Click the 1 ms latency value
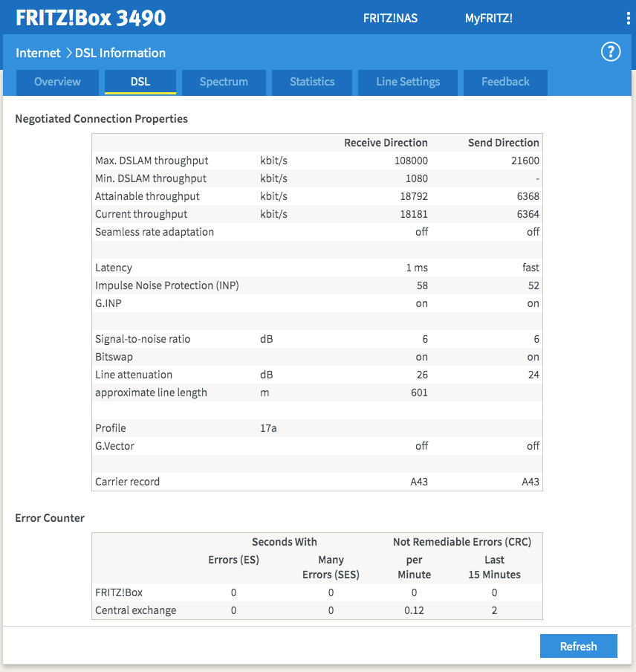 click(417, 268)
